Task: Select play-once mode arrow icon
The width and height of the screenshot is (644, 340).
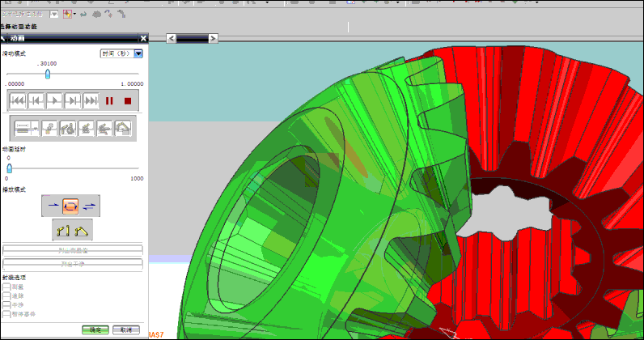Action: point(53,206)
